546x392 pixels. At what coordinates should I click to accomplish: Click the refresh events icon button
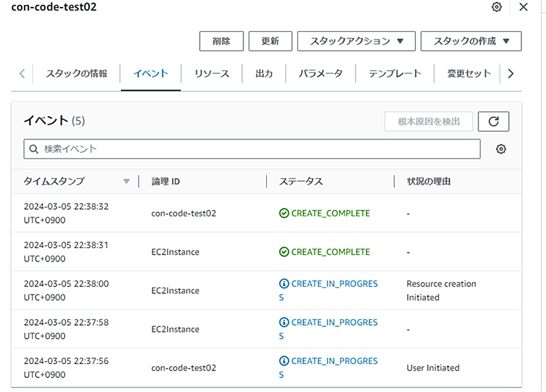[493, 121]
